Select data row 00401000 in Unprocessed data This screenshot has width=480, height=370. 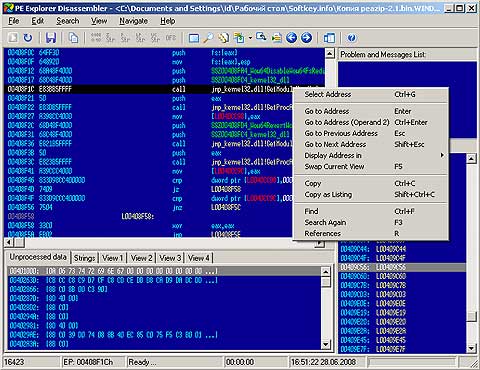click(x=164, y=271)
